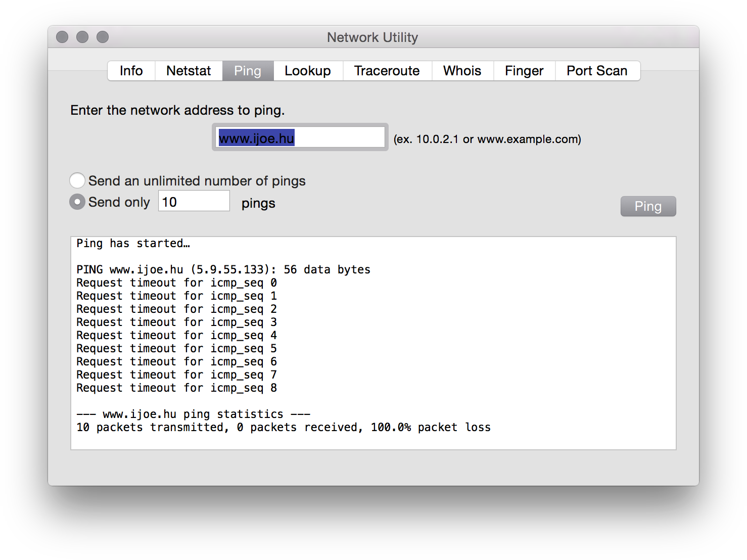
Task: Click the 'Enter the network address to ping.' label
Action: [x=177, y=110]
